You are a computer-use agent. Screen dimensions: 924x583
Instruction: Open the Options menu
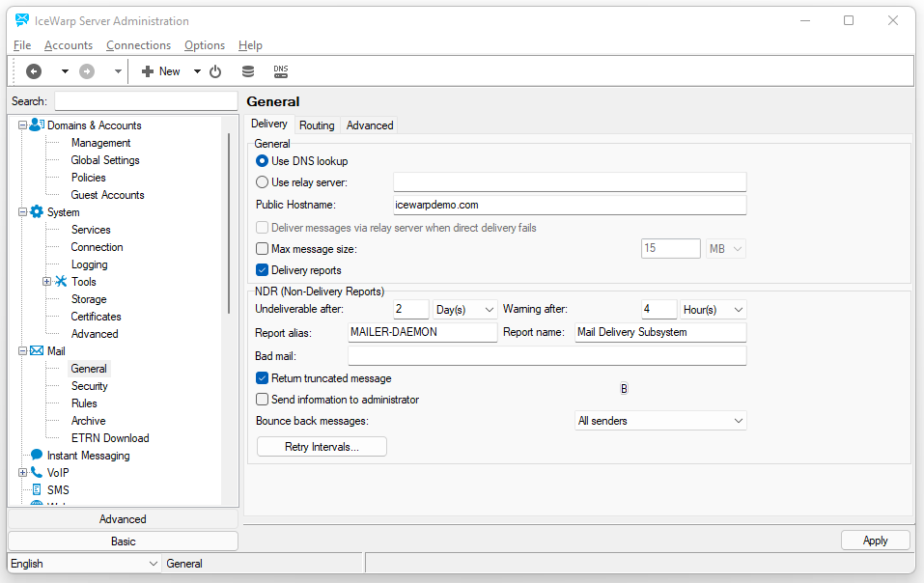(x=205, y=45)
